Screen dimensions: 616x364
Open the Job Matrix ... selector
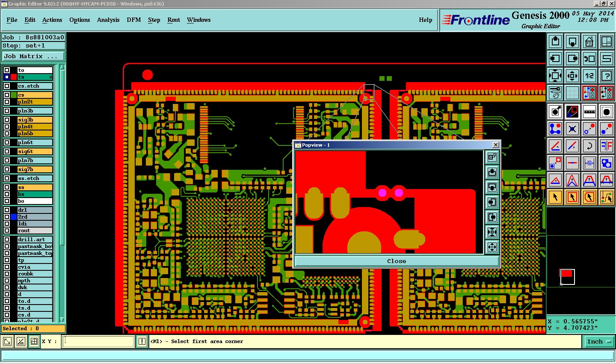pos(33,56)
